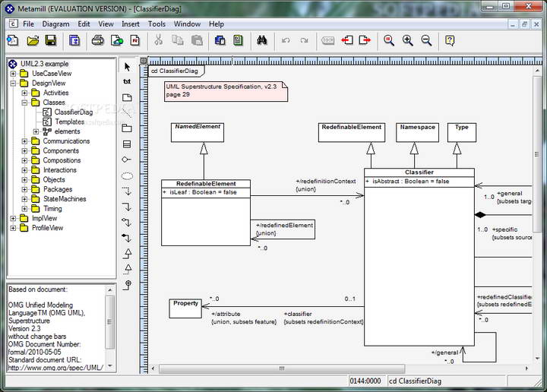Click the Zoom In magnifier icon
The height and width of the screenshot is (392, 547).
[x=407, y=40]
